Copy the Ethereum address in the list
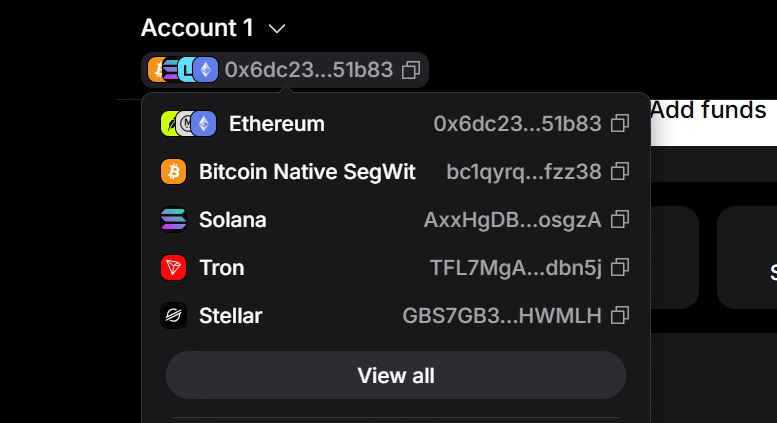The height and width of the screenshot is (423, 777). [x=620, y=123]
